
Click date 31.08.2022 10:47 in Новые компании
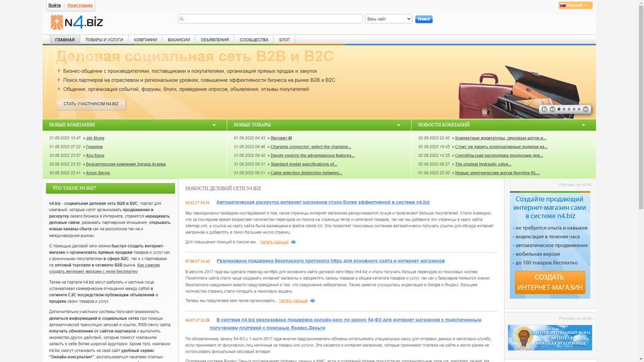coord(64,138)
